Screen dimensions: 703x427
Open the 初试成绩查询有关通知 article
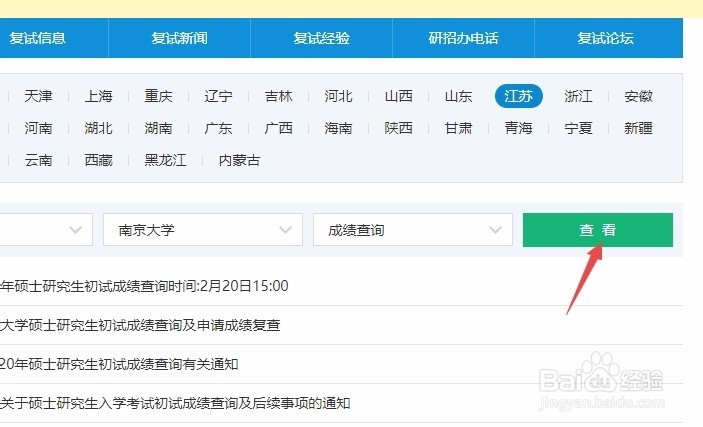click(119, 364)
